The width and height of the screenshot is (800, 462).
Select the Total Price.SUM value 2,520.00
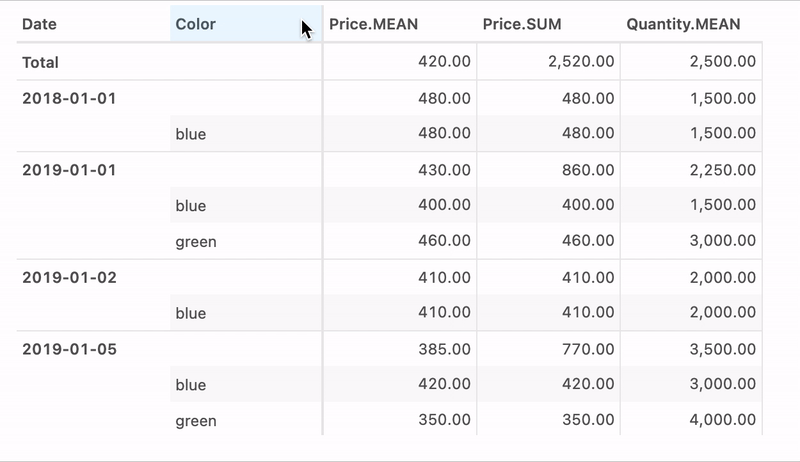(581, 62)
